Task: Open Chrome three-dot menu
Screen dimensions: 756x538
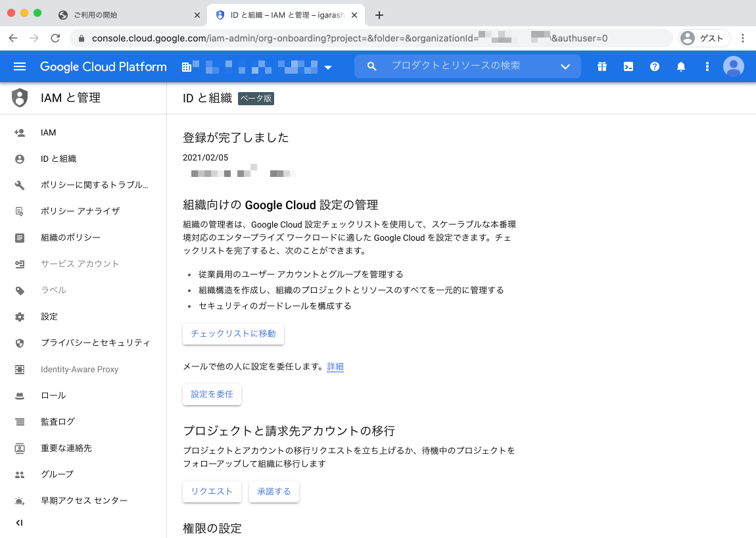Action: [x=743, y=38]
